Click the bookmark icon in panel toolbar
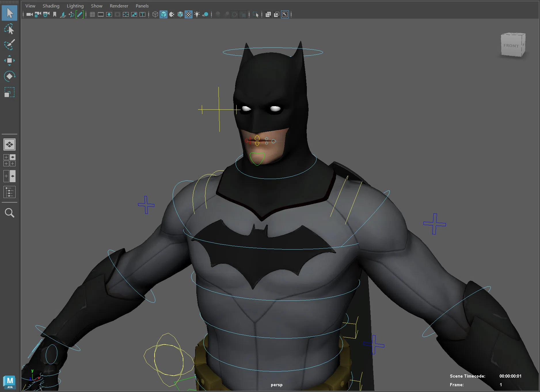 coord(55,14)
